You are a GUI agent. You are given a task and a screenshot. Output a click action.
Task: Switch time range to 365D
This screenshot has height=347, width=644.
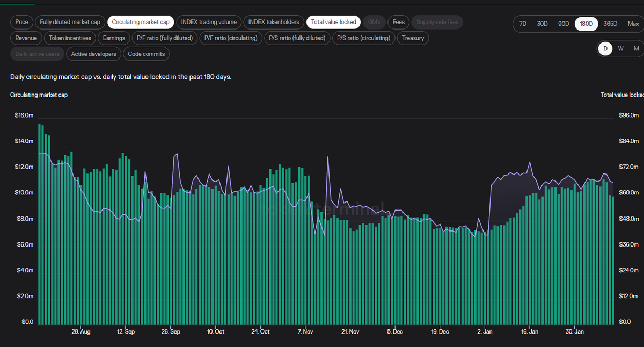tap(610, 24)
